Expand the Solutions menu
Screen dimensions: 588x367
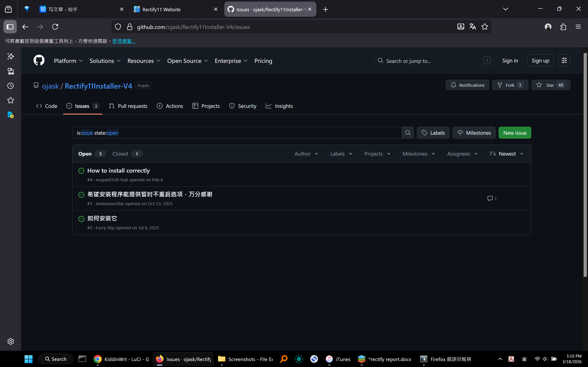click(105, 61)
